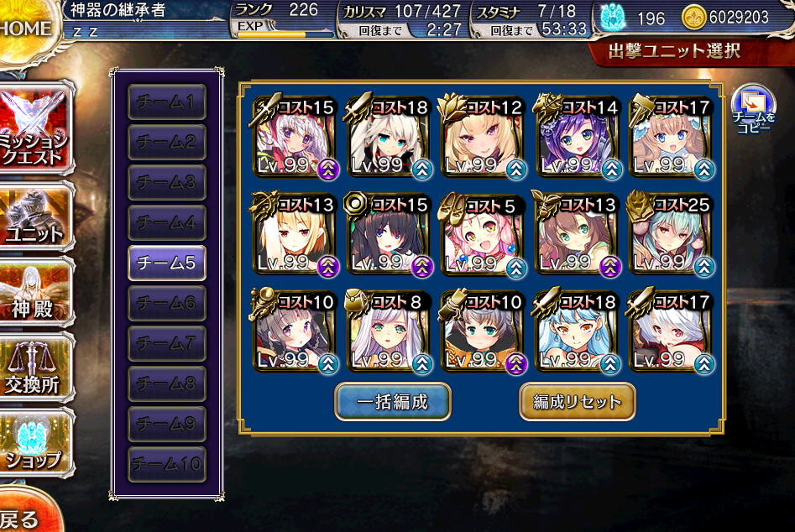Click the チームをコピー copy icon
The width and height of the screenshot is (795, 532).
point(753,109)
